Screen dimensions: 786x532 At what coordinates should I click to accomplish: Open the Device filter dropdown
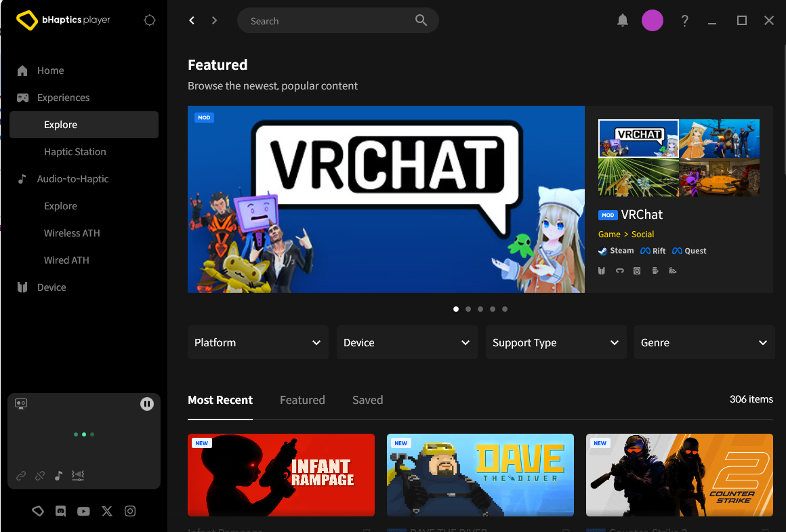(x=407, y=342)
